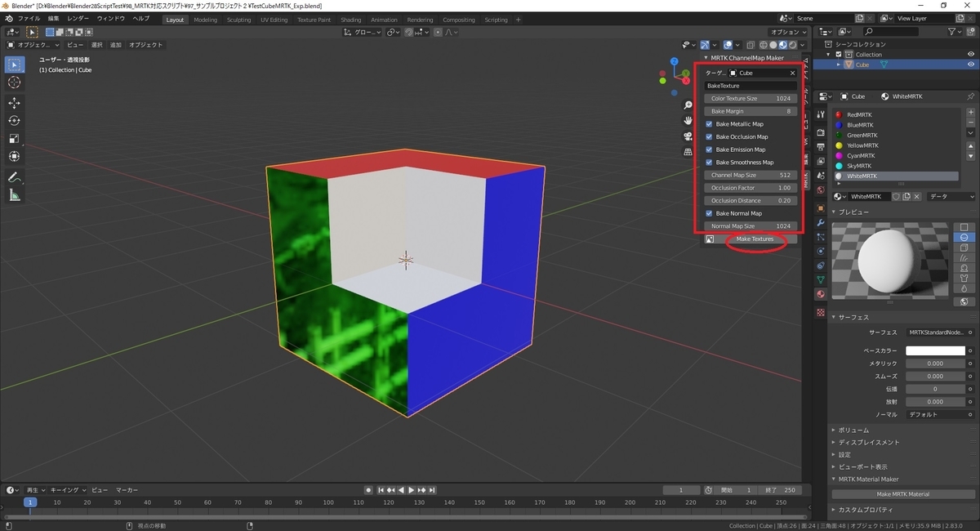Open the Tool properties tab icon
This screenshot has width=980, height=531.
tap(821, 114)
